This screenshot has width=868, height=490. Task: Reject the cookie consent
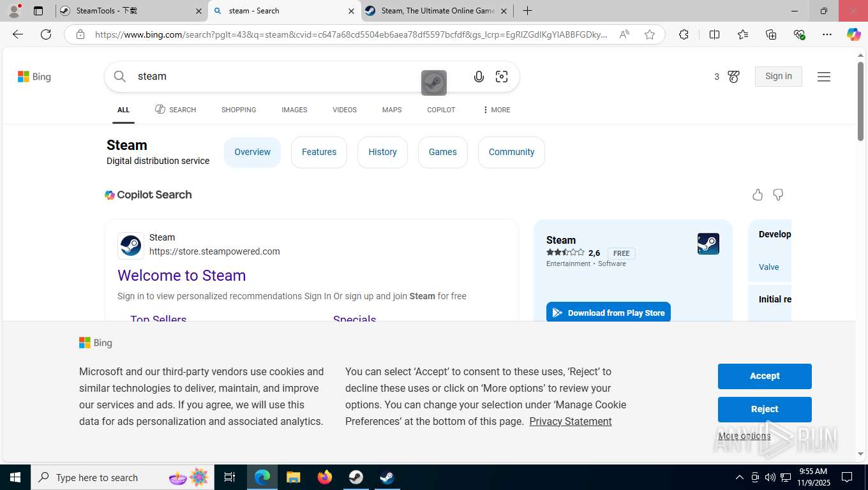(x=765, y=409)
